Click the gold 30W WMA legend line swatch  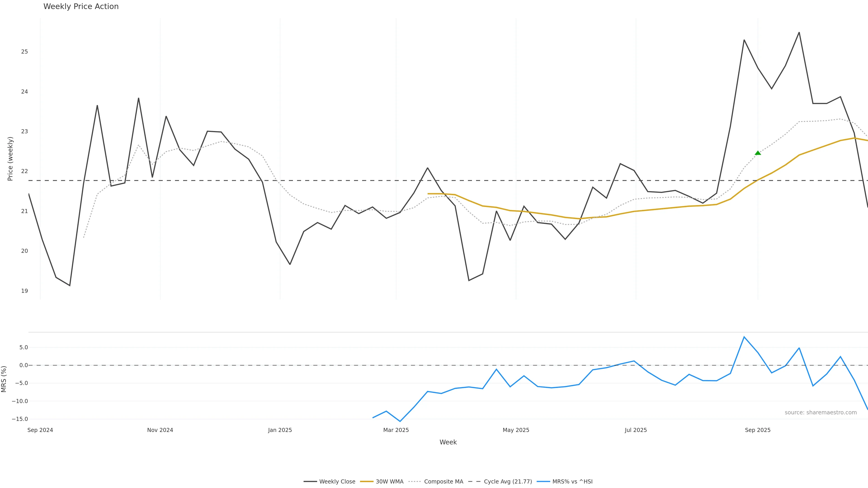(367, 482)
